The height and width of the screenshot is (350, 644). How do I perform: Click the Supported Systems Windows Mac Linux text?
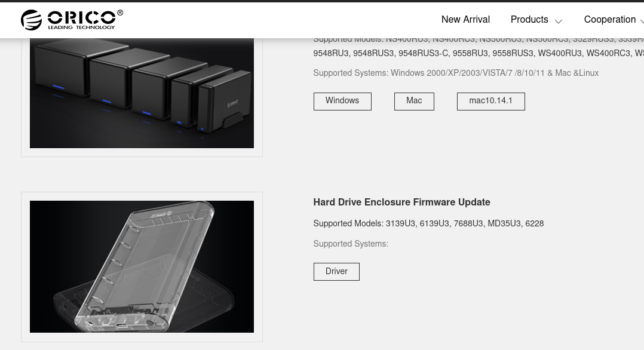click(456, 73)
